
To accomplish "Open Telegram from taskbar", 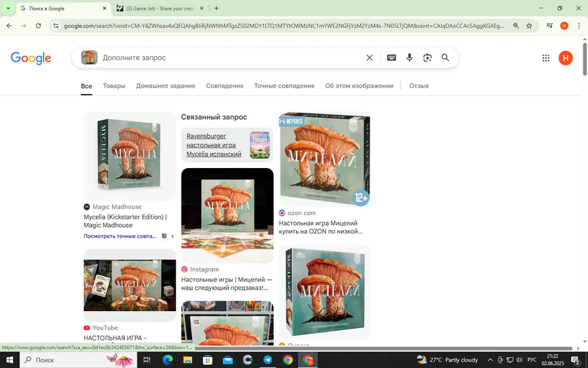I will pos(268,360).
